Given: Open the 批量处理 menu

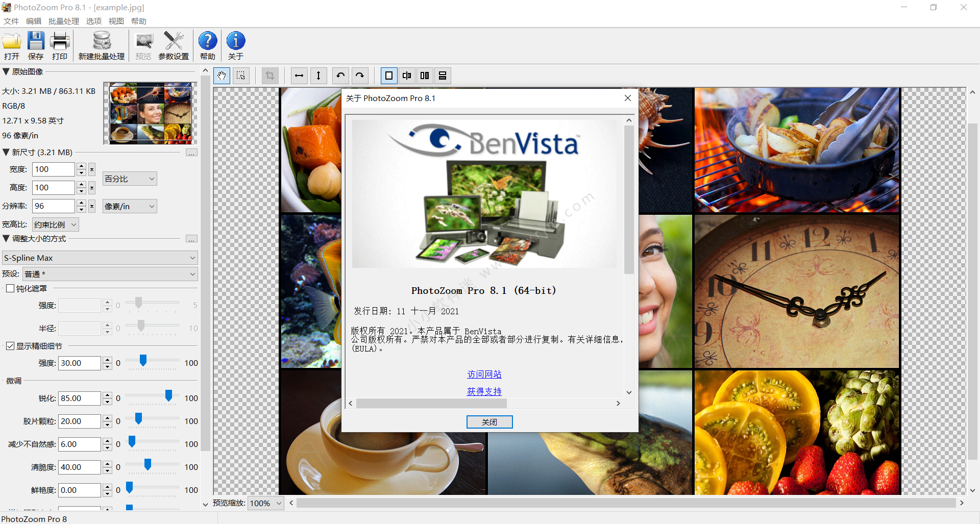Looking at the screenshot, I should (64, 21).
